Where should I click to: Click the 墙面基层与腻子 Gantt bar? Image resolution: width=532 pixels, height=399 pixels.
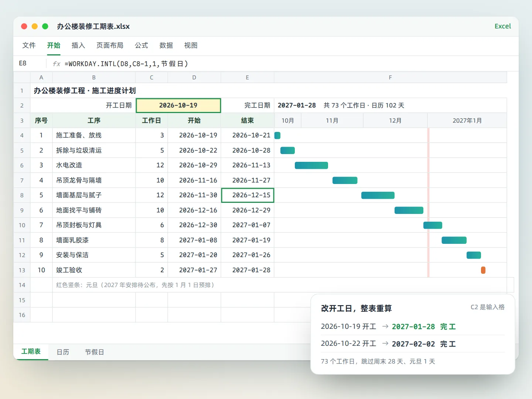point(378,195)
